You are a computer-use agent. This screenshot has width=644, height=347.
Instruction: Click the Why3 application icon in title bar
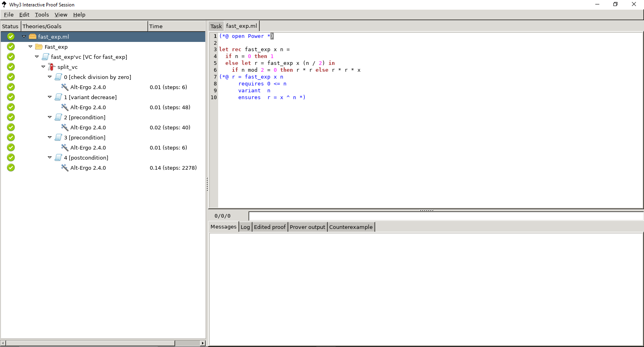click(4, 4)
